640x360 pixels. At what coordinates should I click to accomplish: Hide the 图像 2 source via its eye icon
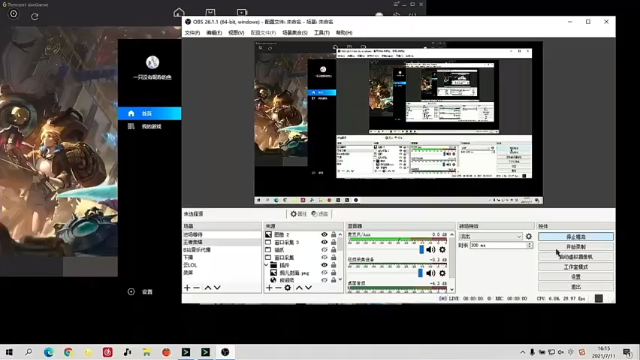point(324,234)
